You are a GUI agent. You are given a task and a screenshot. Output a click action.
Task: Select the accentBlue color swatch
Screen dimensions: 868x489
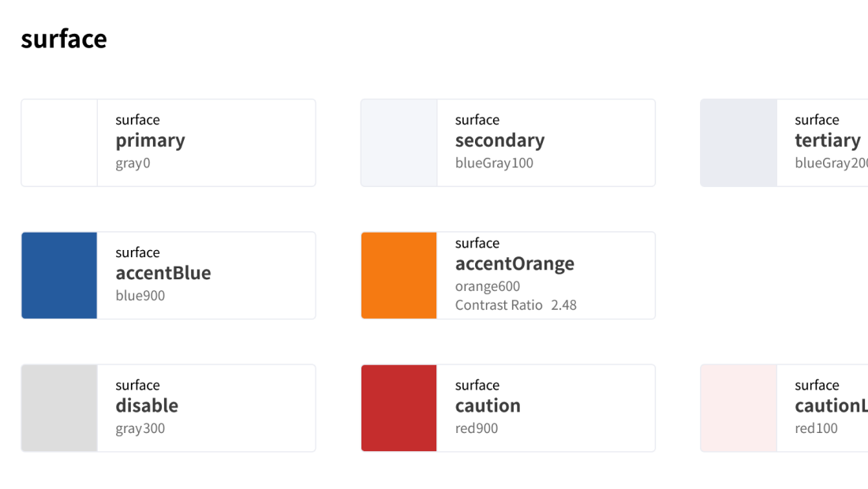(59, 275)
